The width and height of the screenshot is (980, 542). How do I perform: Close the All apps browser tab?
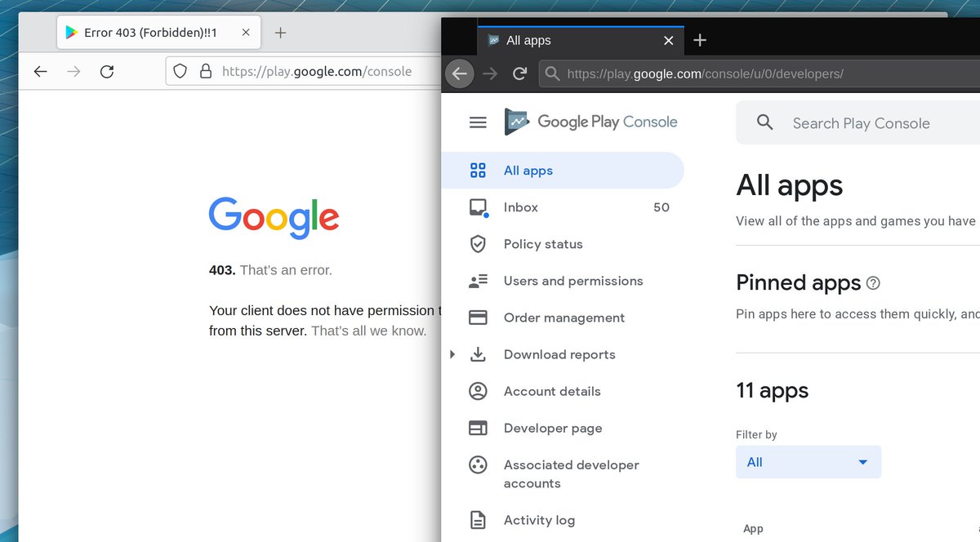(669, 40)
